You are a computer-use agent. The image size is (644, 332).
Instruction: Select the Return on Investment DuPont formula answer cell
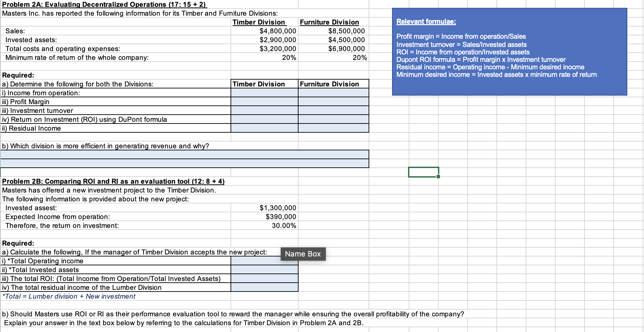click(265, 119)
